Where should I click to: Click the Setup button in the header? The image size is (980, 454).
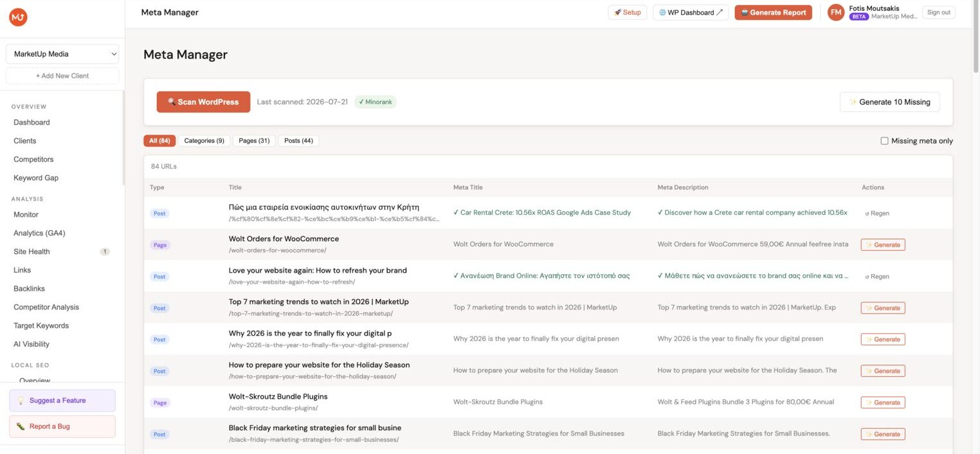627,12
